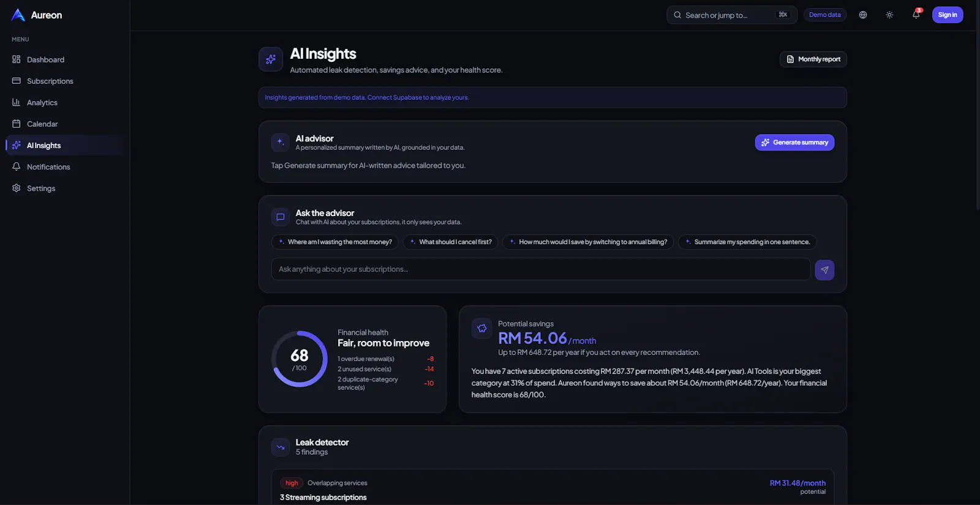
Task: Select AI Insights in sidebar
Action: (64, 145)
